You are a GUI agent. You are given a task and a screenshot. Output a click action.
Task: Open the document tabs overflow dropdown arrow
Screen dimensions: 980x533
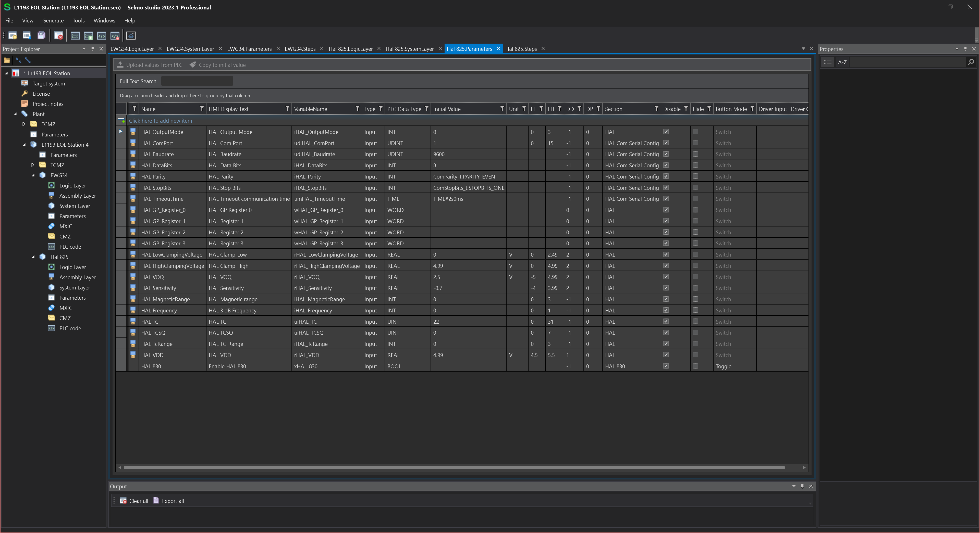tap(803, 49)
